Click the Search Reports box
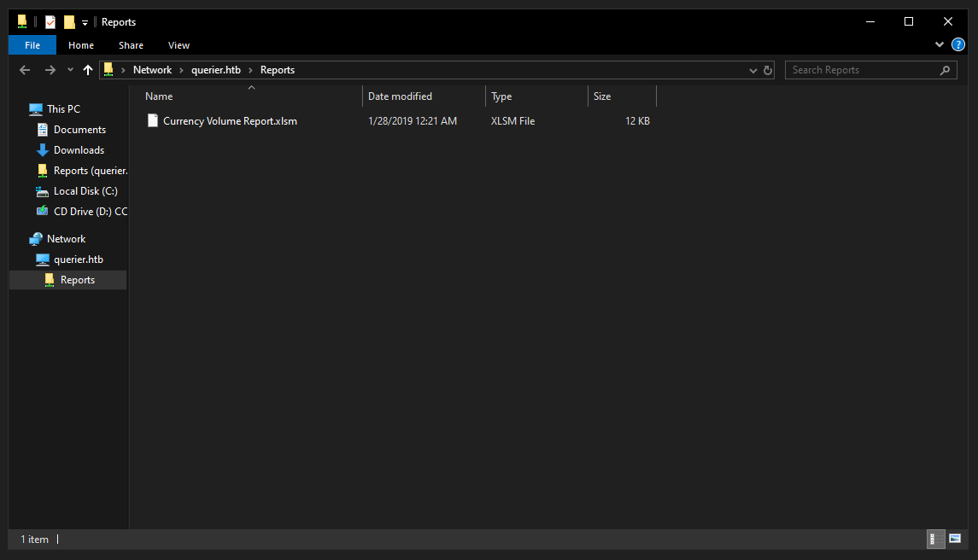This screenshot has width=978, height=560. pos(863,70)
